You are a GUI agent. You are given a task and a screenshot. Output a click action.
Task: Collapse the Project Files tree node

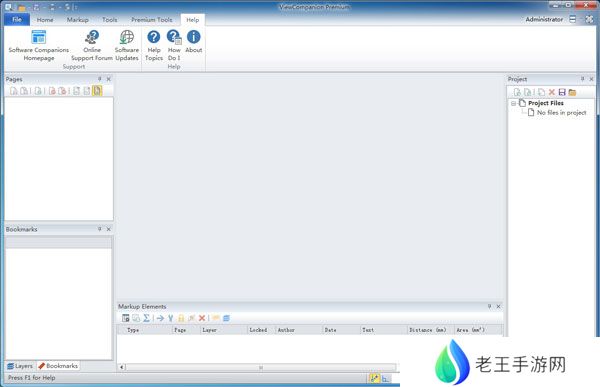[513, 103]
